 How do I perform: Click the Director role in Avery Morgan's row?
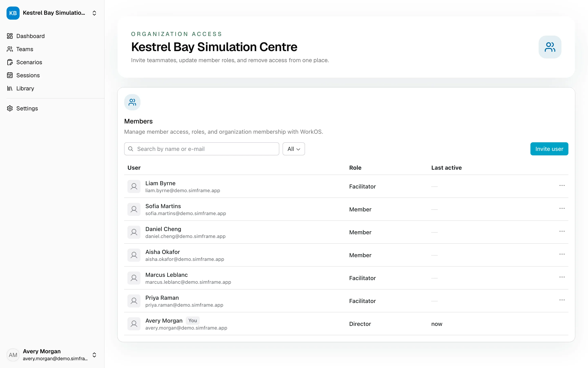point(360,324)
